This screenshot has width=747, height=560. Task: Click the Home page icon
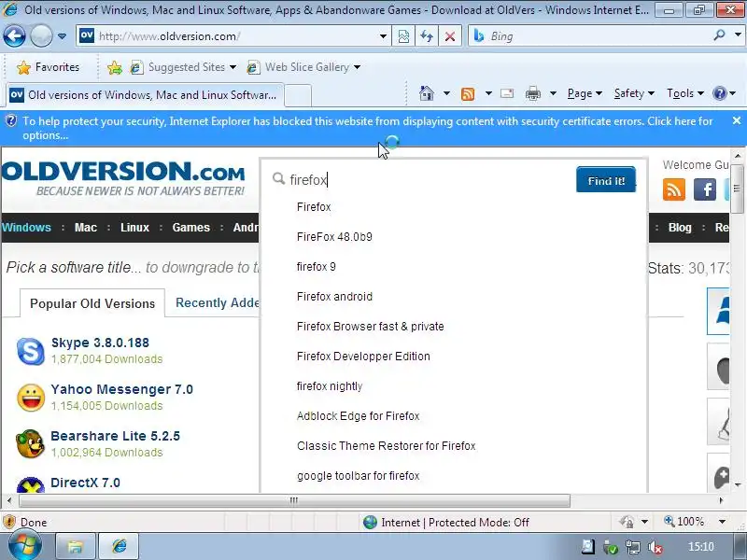click(x=427, y=93)
